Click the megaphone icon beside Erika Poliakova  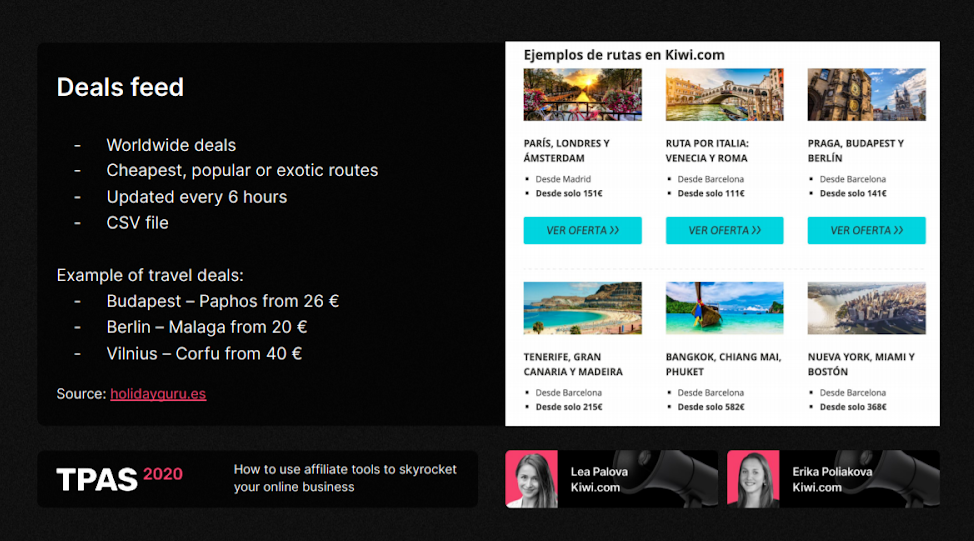[905, 478]
